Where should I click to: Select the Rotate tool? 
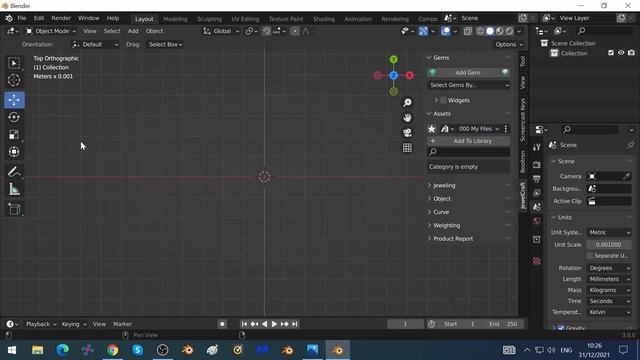[14, 118]
